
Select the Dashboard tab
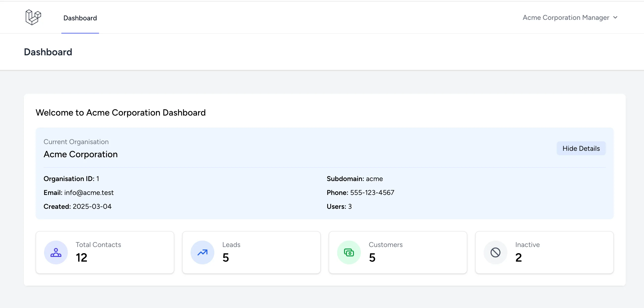80,18
